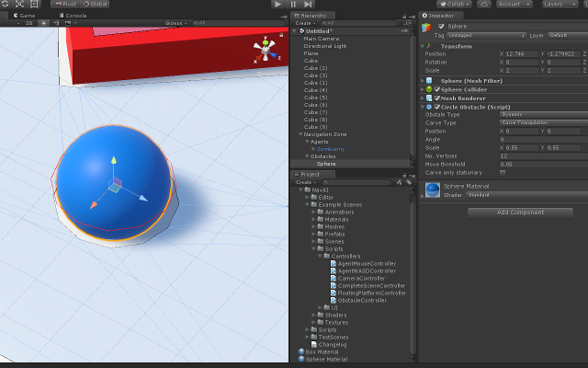This screenshot has width=588, height=368.
Task: Click the Sphere GameObject cube icon
Action: 426,27
